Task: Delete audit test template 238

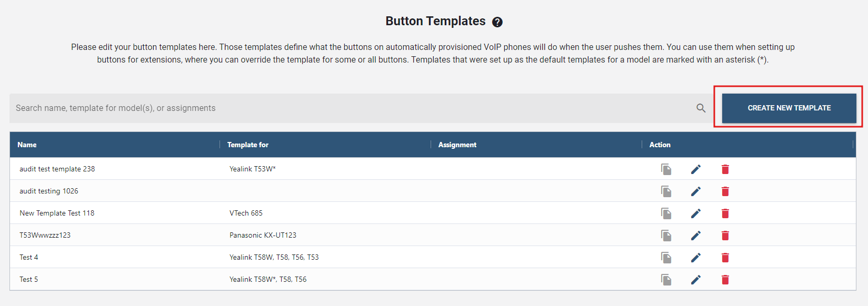Action: (725, 169)
